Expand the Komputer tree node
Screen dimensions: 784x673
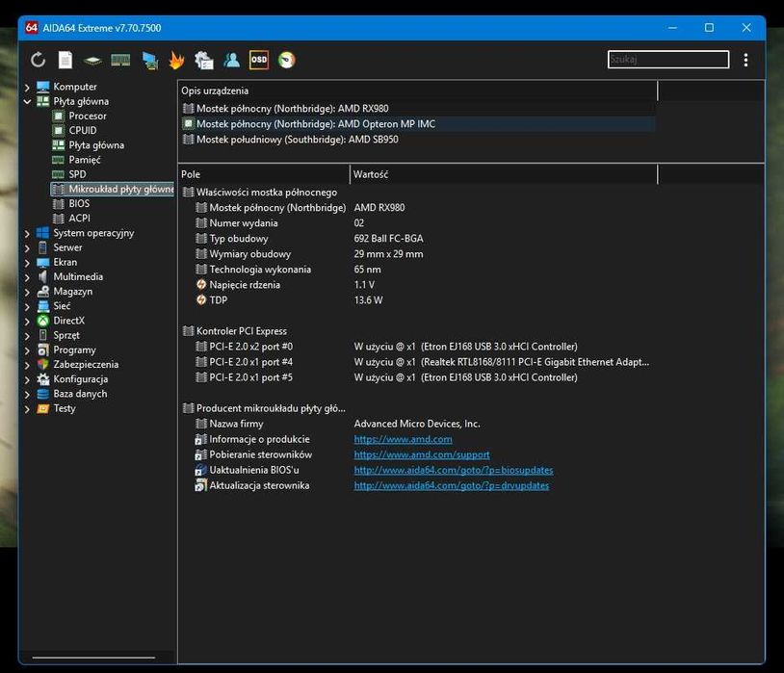coord(27,87)
